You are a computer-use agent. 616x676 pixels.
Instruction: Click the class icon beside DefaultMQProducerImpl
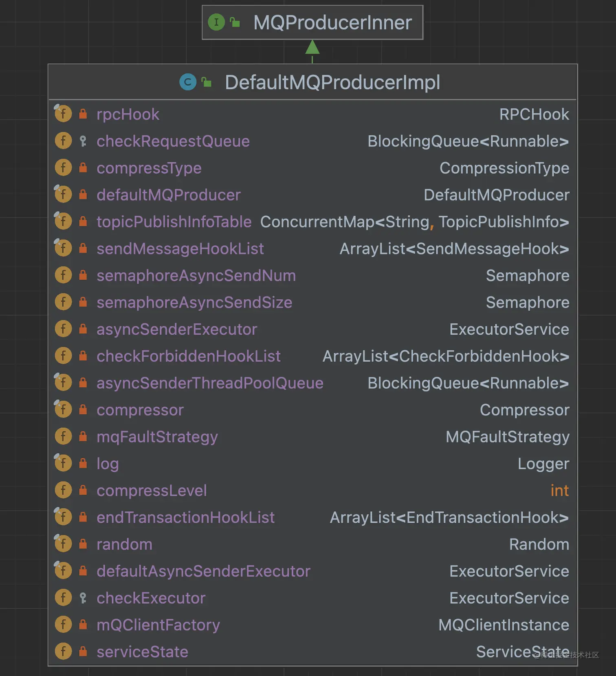pos(188,82)
